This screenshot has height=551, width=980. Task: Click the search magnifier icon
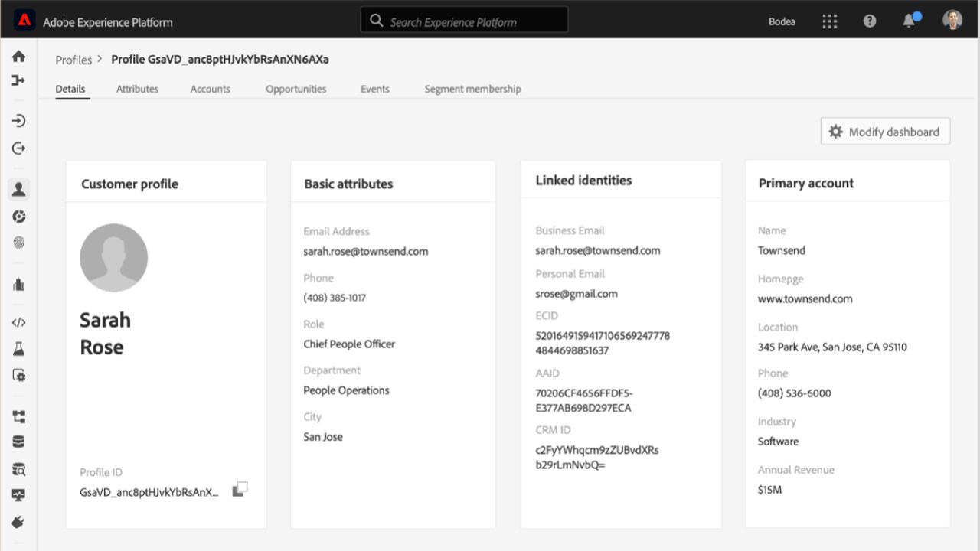(376, 21)
